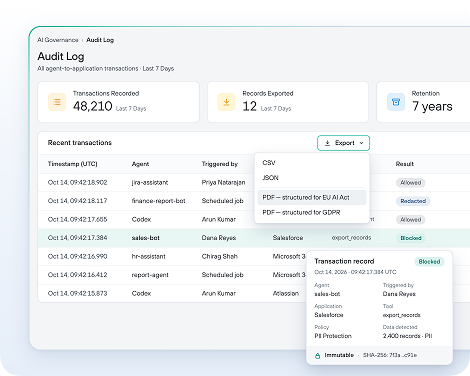
Task: Select the jira-assistant agent cell
Action: click(x=150, y=183)
